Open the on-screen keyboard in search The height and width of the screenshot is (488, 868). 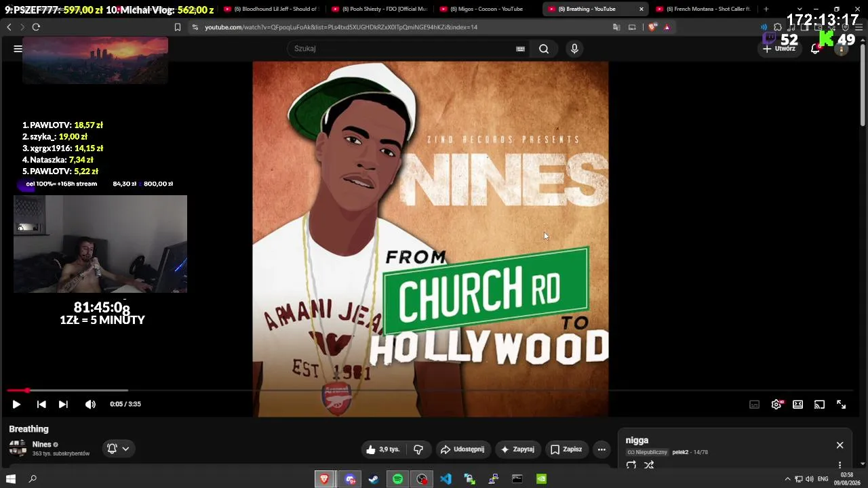520,49
